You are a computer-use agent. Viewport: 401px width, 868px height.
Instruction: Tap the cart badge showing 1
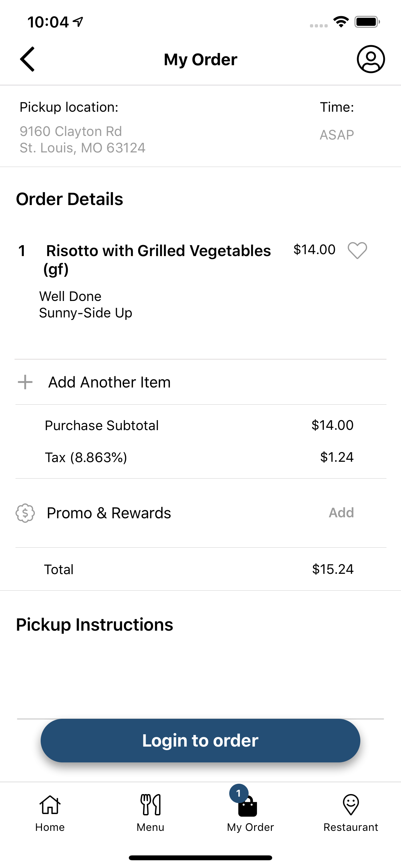(239, 793)
